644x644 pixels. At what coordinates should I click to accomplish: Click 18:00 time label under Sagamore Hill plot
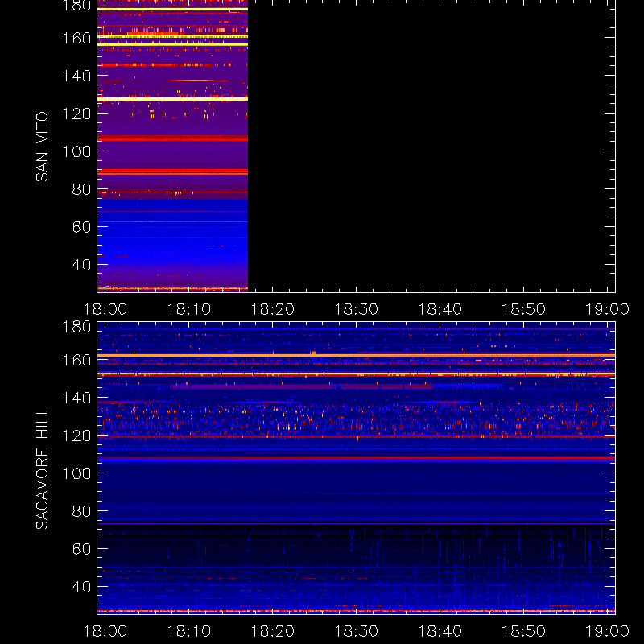(x=105, y=631)
